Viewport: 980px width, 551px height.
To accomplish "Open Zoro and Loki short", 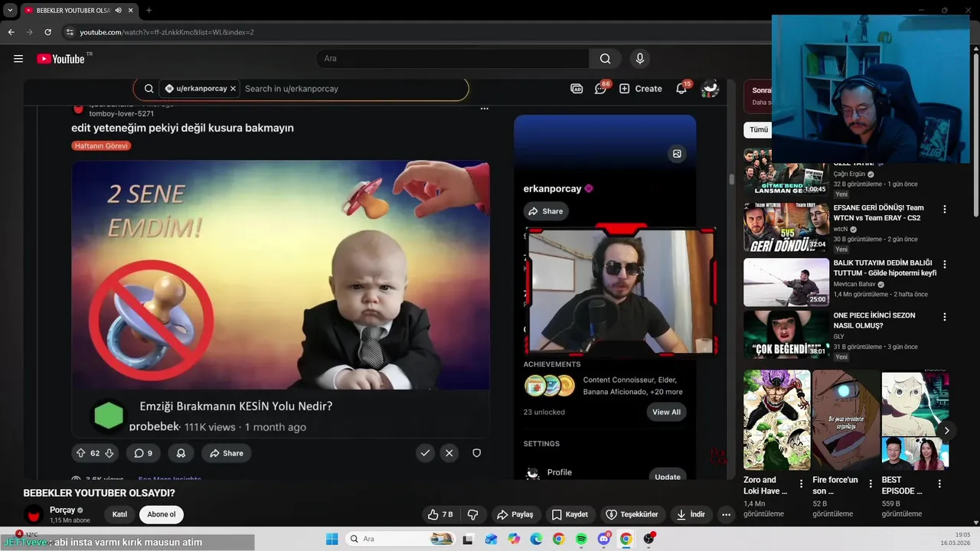I will [x=776, y=420].
